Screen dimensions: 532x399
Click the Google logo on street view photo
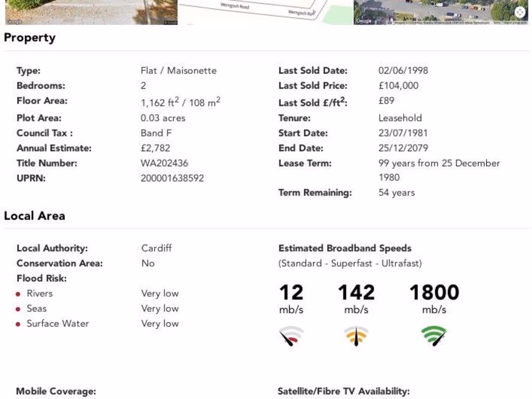click(x=15, y=22)
